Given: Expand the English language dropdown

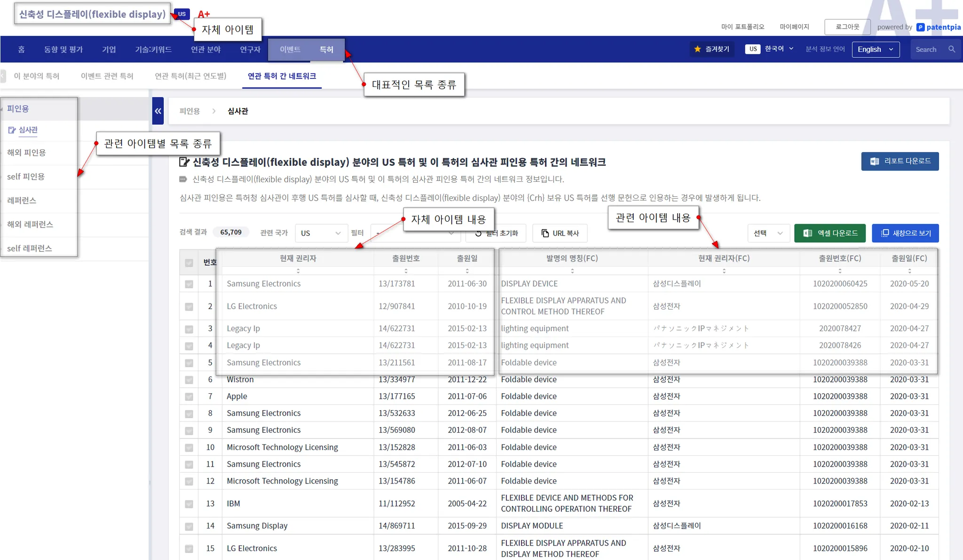Looking at the screenshot, I should coord(876,49).
